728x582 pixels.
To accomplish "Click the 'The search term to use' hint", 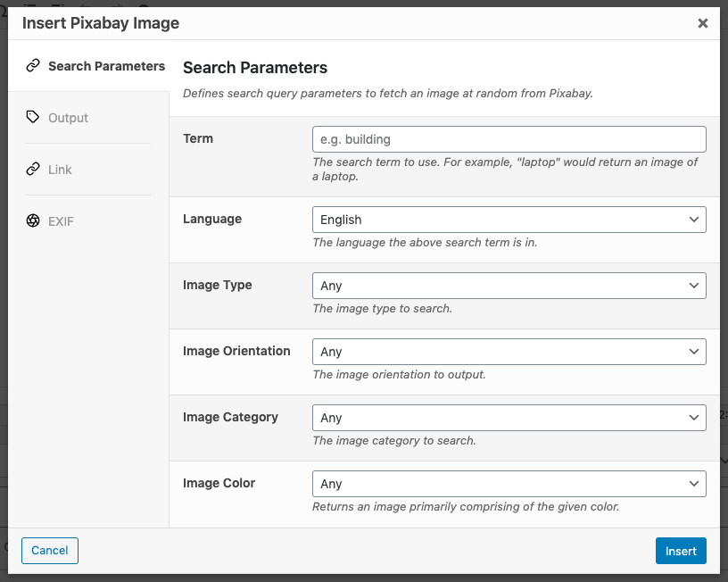I will pyautogui.click(x=505, y=169).
